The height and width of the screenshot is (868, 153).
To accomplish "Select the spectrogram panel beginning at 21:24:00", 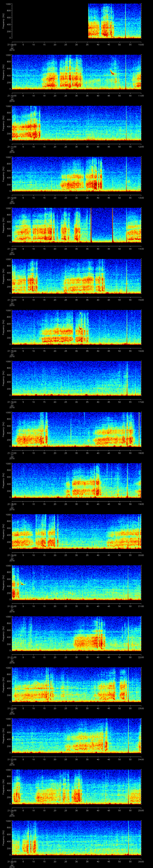I will (x=76, y=787).
